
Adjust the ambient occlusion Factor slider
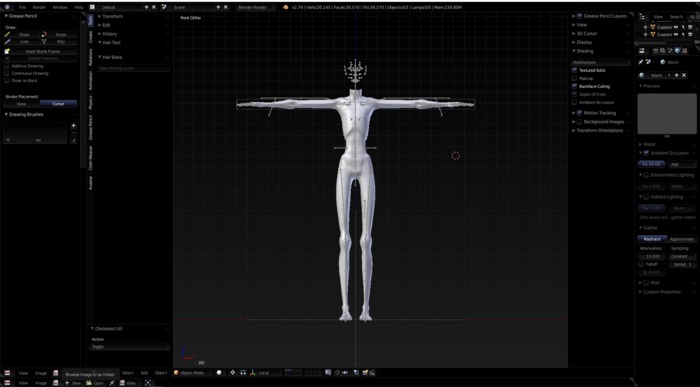coord(651,164)
